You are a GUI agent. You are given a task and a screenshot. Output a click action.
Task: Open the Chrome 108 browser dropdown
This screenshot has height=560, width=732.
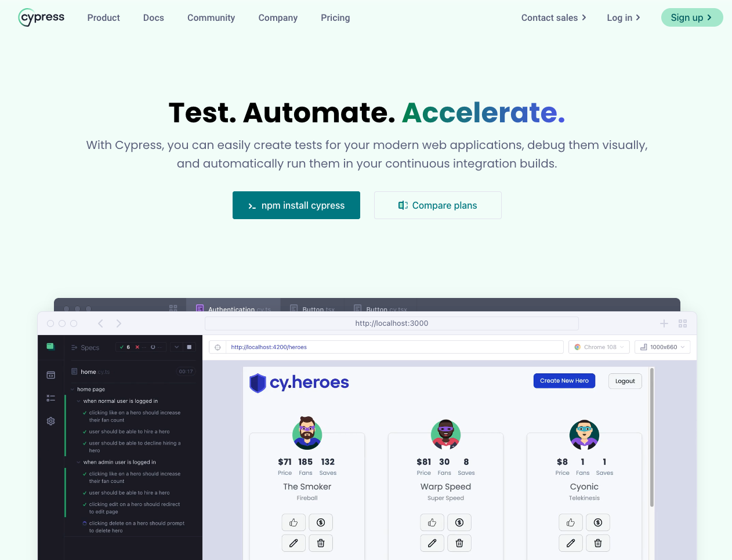tap(599, 347)
